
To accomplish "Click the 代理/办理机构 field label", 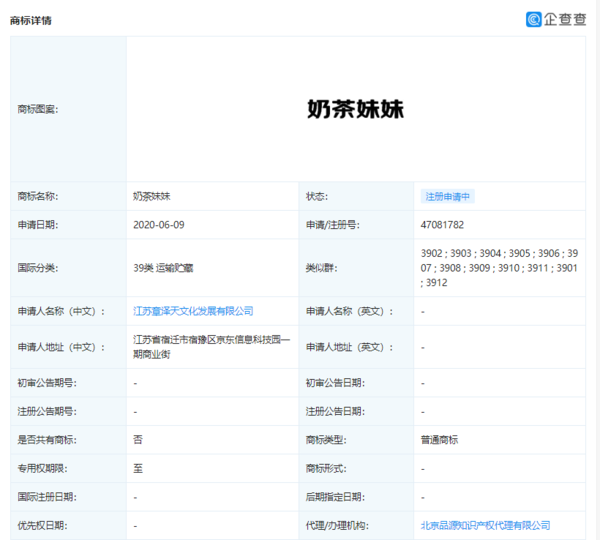I will [336, 525].
